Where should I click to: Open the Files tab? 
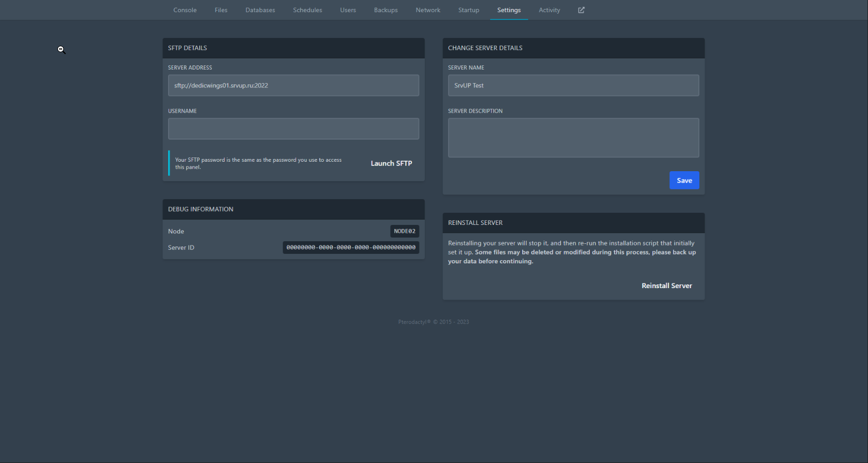coord(221,10)
